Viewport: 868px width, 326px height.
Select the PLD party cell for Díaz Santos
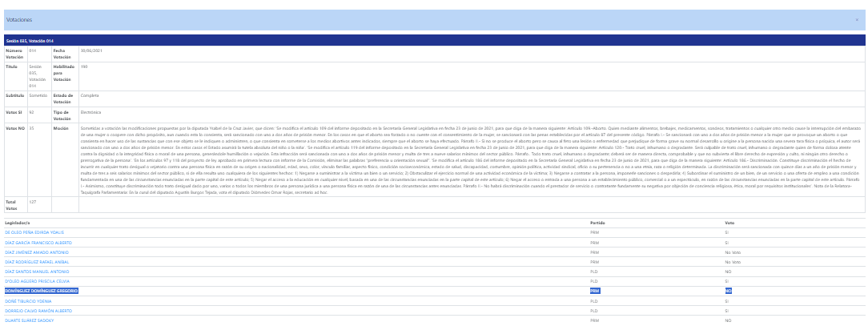pos(594,272)
